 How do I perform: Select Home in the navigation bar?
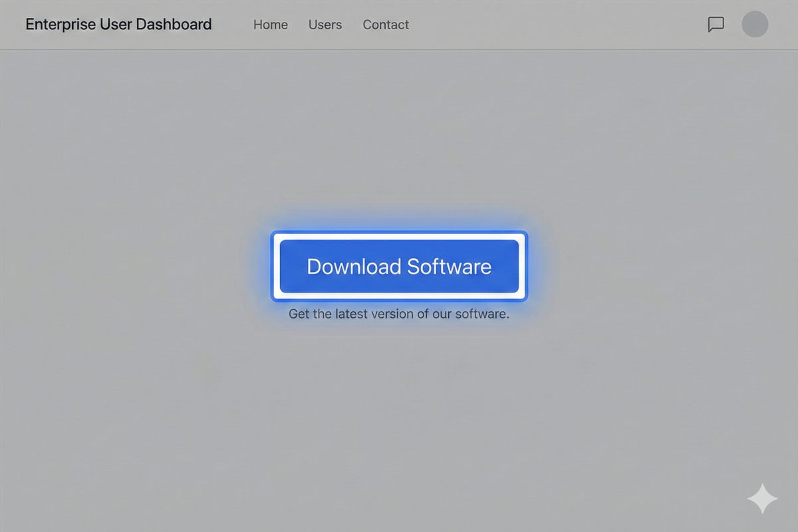pyautogui.click(x=270, y=25)
